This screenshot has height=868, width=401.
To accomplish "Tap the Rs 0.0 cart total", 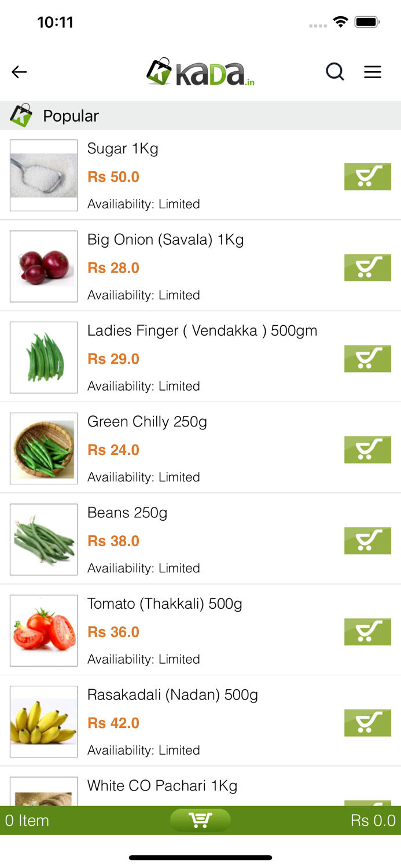I will (x=373, y=820).
